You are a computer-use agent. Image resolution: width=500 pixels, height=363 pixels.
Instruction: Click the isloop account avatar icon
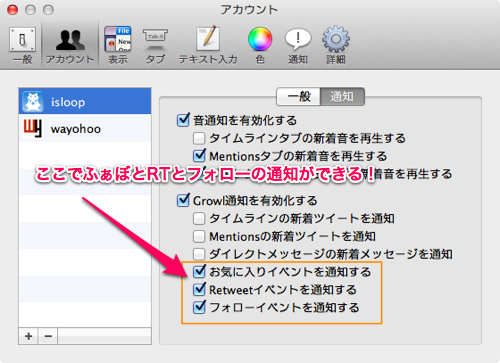[33, 101]
